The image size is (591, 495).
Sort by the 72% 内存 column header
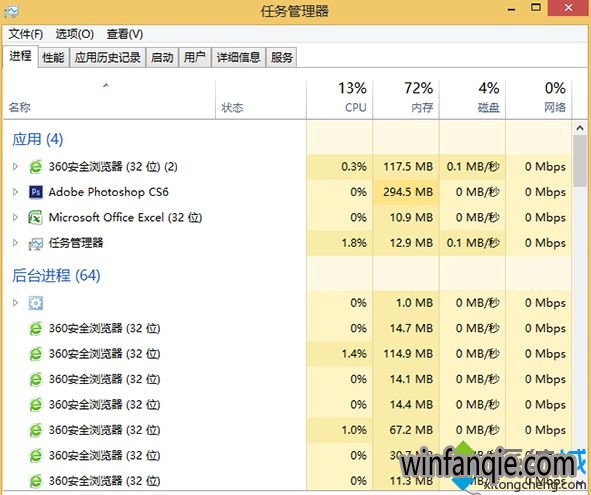[406, 100]
